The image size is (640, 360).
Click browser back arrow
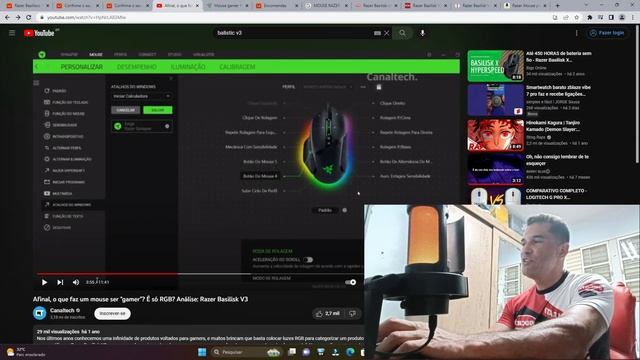7,18
